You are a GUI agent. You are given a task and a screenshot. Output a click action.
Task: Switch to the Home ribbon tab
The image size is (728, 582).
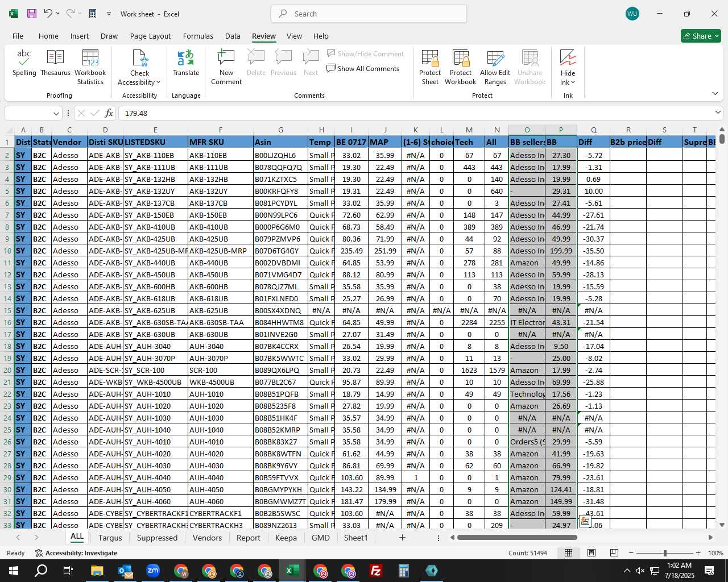[x=48, y=36]
